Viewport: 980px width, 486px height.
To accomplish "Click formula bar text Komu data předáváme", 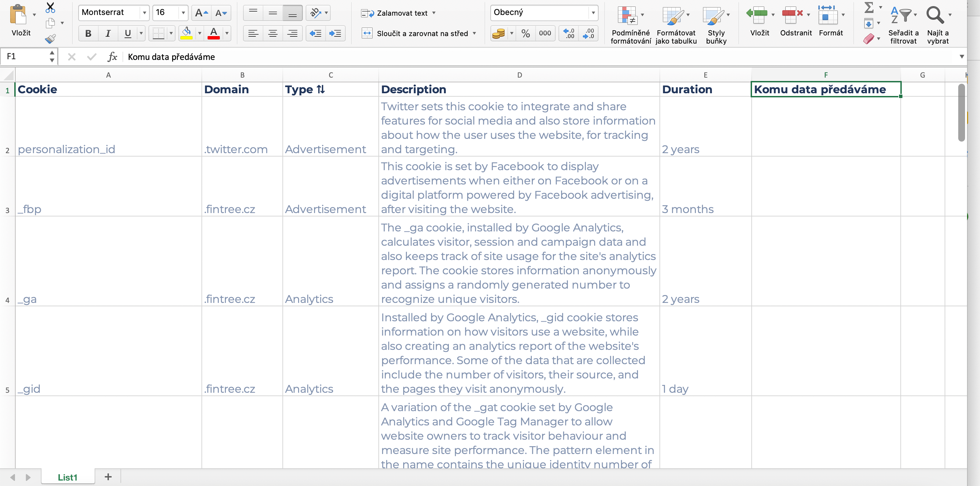I will [171, 57].
